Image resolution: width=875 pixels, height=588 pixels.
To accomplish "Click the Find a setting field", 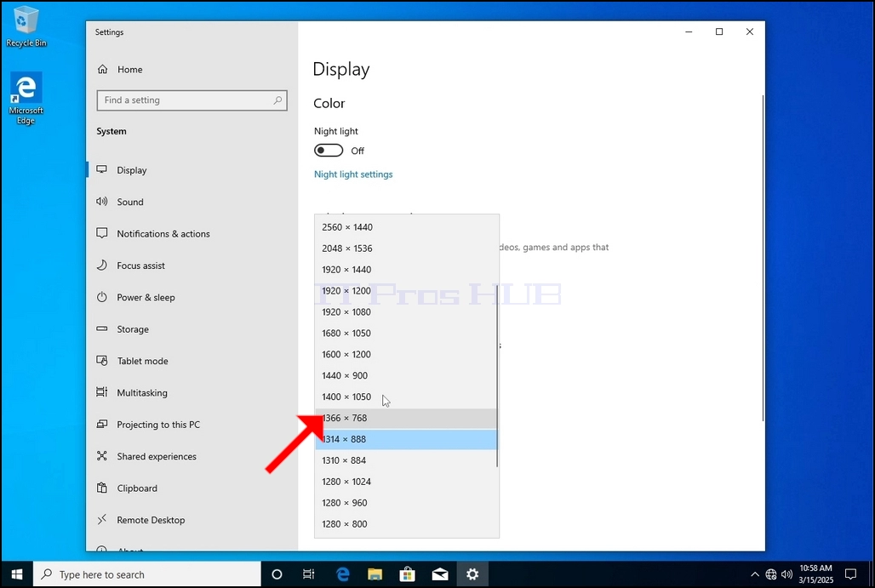I will click(192, 100).
